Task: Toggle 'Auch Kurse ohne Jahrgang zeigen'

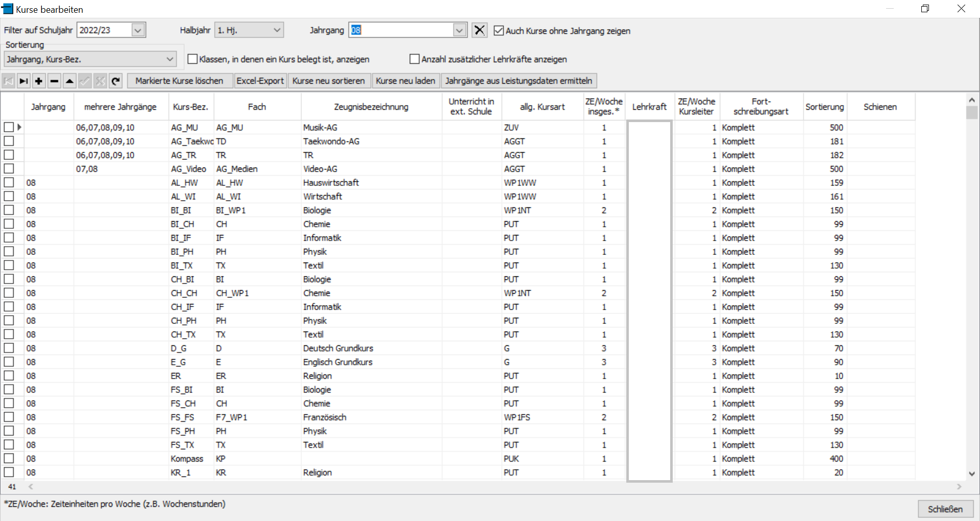Action: click(499, 31)
